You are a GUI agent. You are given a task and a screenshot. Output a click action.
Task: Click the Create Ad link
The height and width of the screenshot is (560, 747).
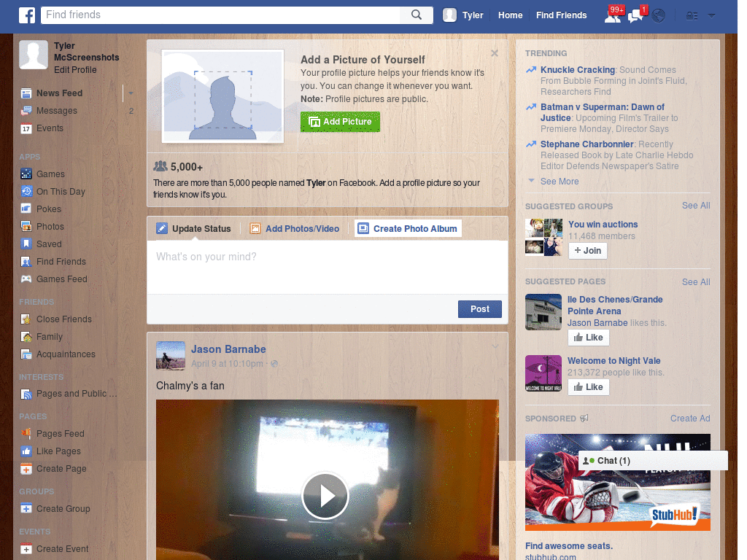690,418
